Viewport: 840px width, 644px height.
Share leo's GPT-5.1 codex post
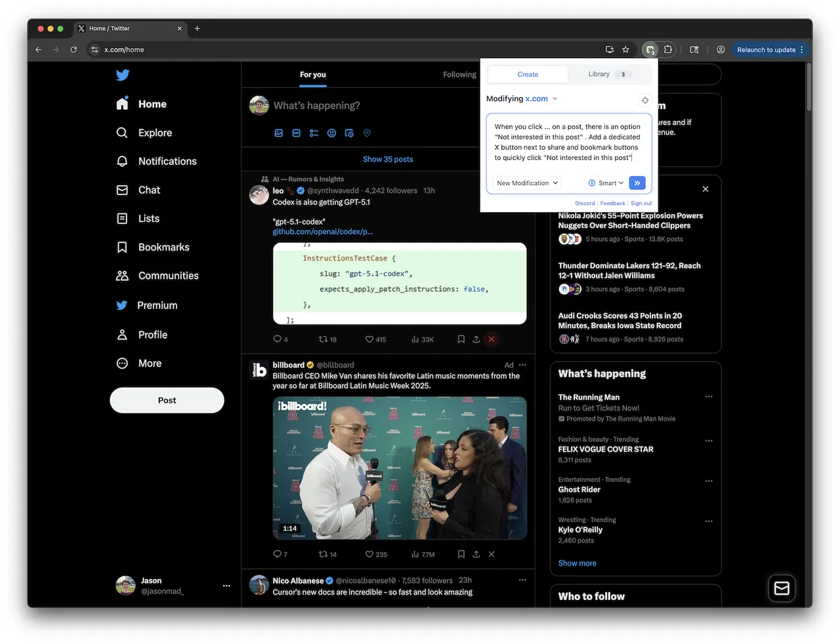click(476, 339)
